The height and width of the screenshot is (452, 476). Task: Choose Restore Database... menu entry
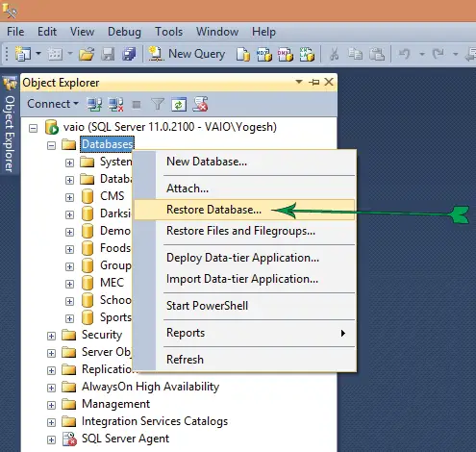(244, 210)
